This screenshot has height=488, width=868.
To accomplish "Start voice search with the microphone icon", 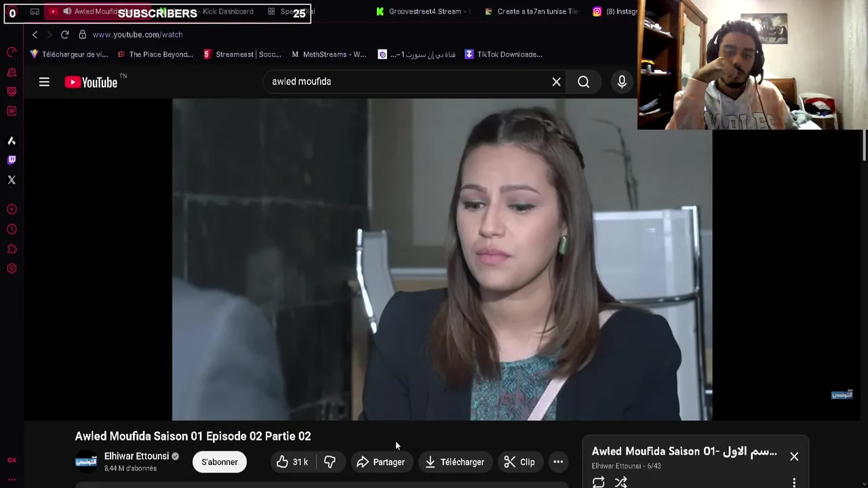I will (622, 82).
